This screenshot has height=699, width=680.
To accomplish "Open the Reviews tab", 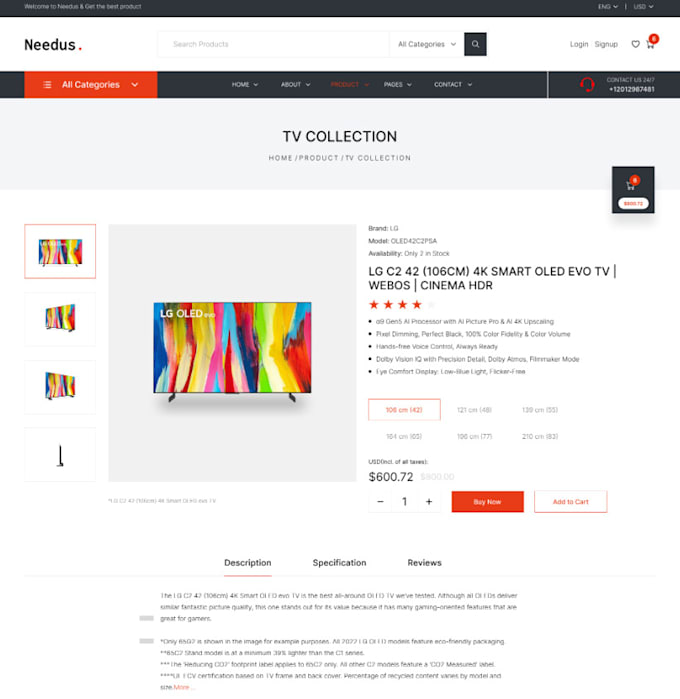I will pos(424,563).
